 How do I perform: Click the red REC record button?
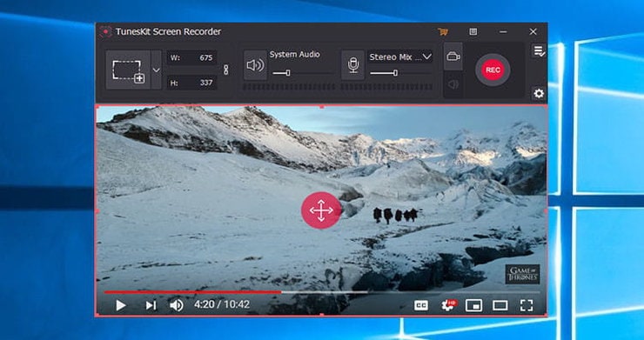(x=493, y=70)
